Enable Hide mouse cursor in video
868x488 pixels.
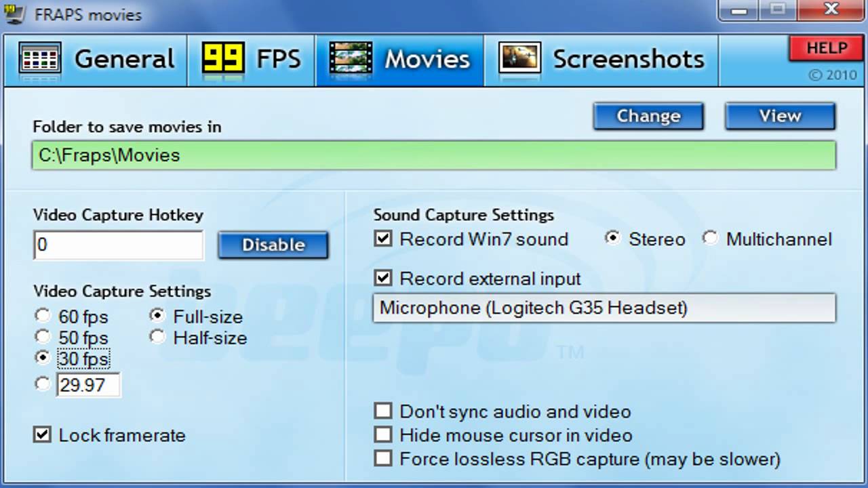(x=383, y=435)
